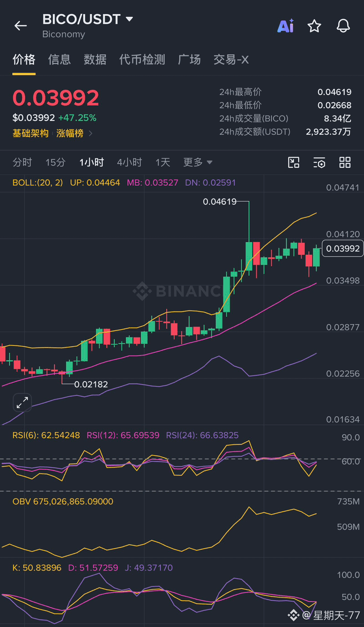
Task: Select the 1天 timeframe
Action: pos(163,162)
